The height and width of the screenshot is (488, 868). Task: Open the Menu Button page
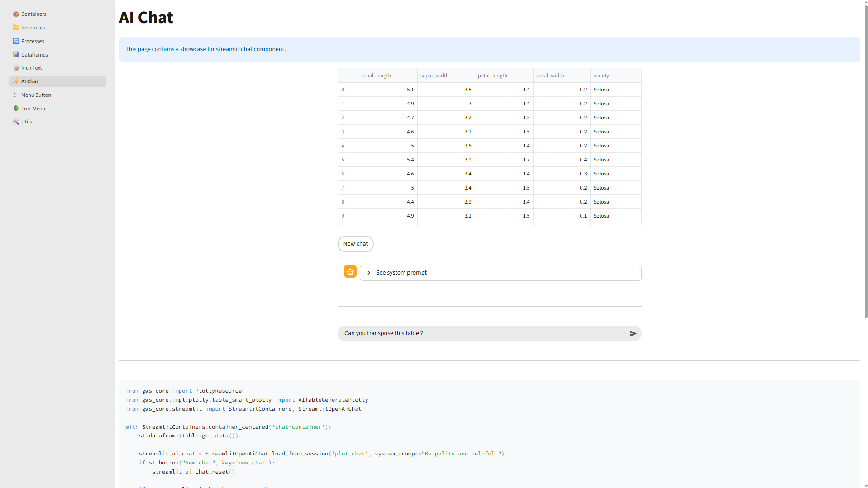[x=36, y=95]
